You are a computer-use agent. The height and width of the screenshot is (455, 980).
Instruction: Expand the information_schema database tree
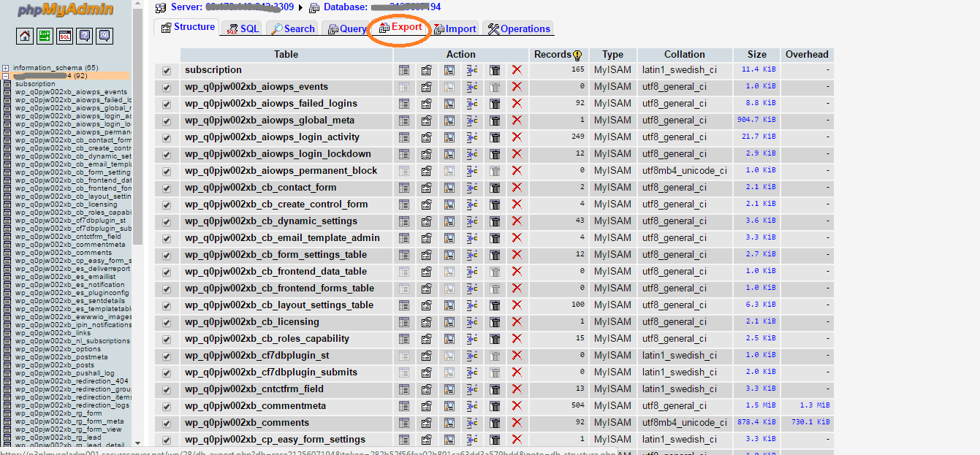[6, 68]
